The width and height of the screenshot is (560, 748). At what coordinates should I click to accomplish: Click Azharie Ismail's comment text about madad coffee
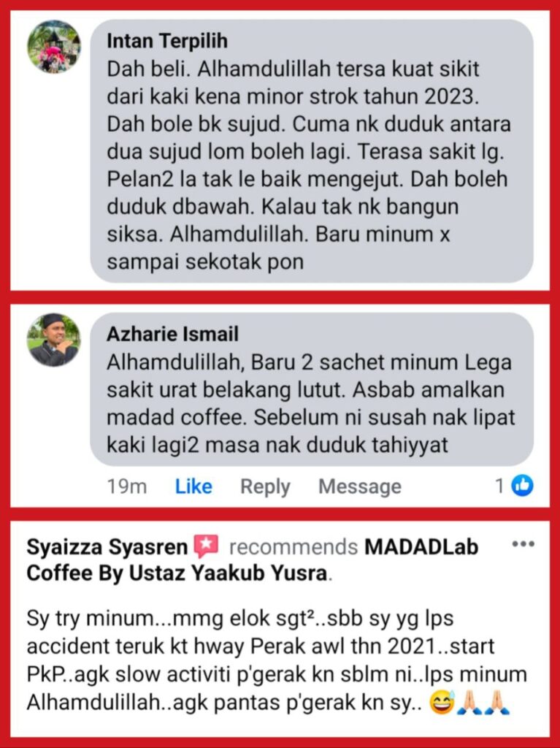(x=310, y=403)
